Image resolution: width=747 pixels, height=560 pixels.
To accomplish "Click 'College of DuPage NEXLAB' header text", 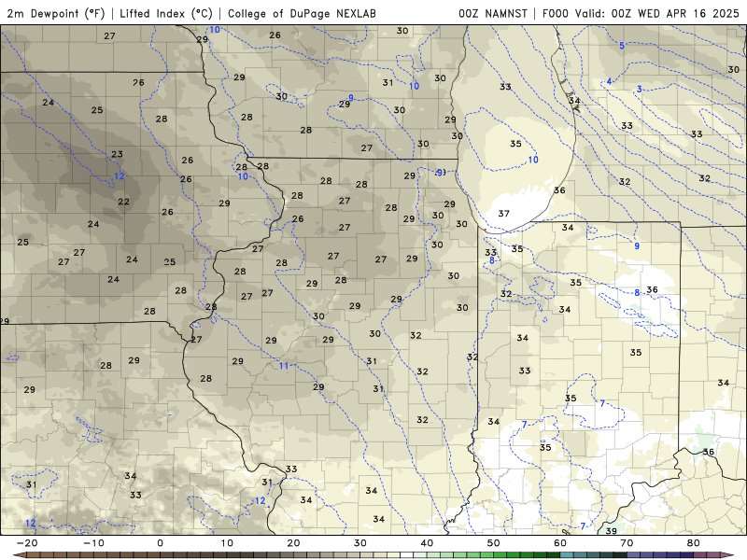I will click(302, 13).
